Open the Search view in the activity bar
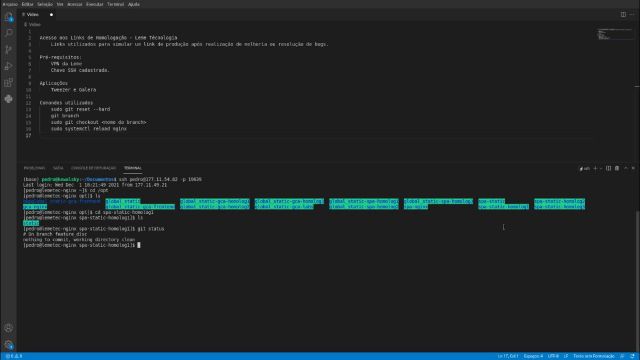 (9, 33)
